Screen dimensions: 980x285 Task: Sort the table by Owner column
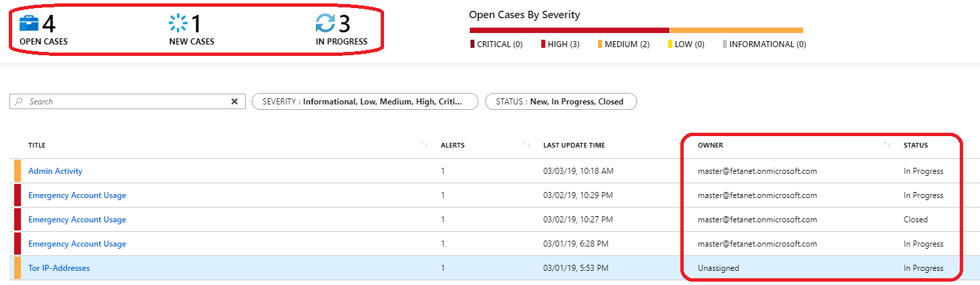pos(710,145)
